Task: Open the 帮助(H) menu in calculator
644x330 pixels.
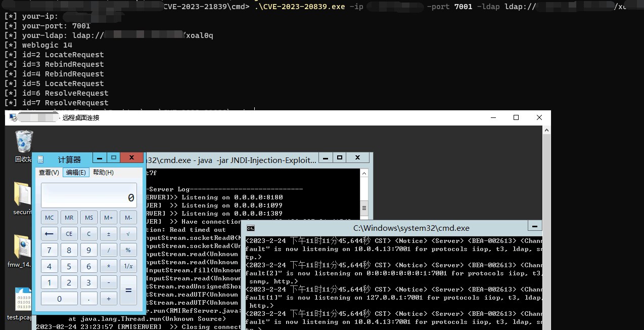Action: coord(103,173)
